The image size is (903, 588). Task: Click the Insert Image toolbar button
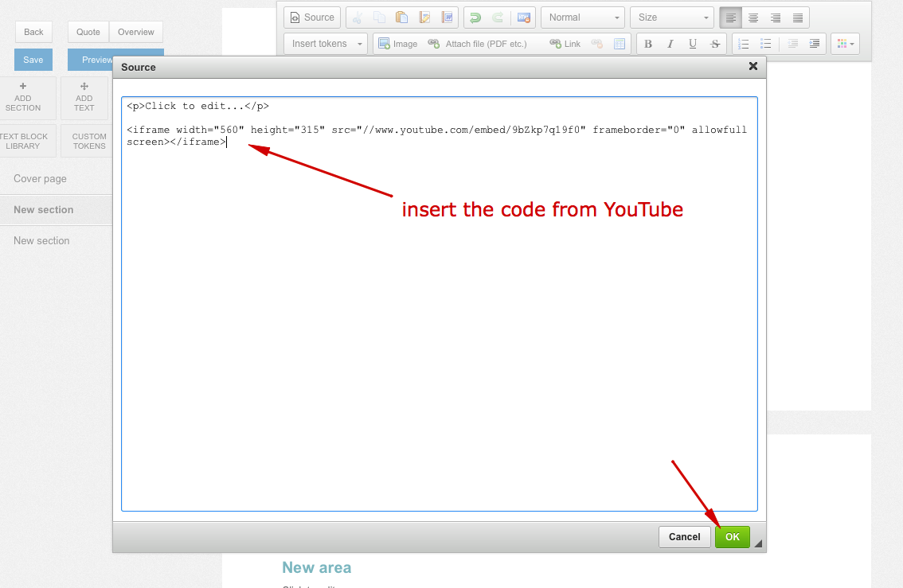click(x=398, y=44)
